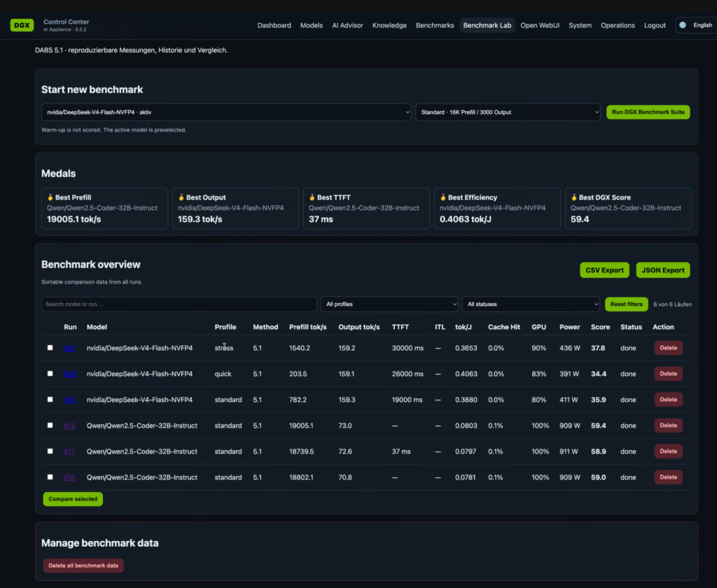Sort by the Cache Hit column header
Viewport: 717px width, 588px height.
[504, 327]
